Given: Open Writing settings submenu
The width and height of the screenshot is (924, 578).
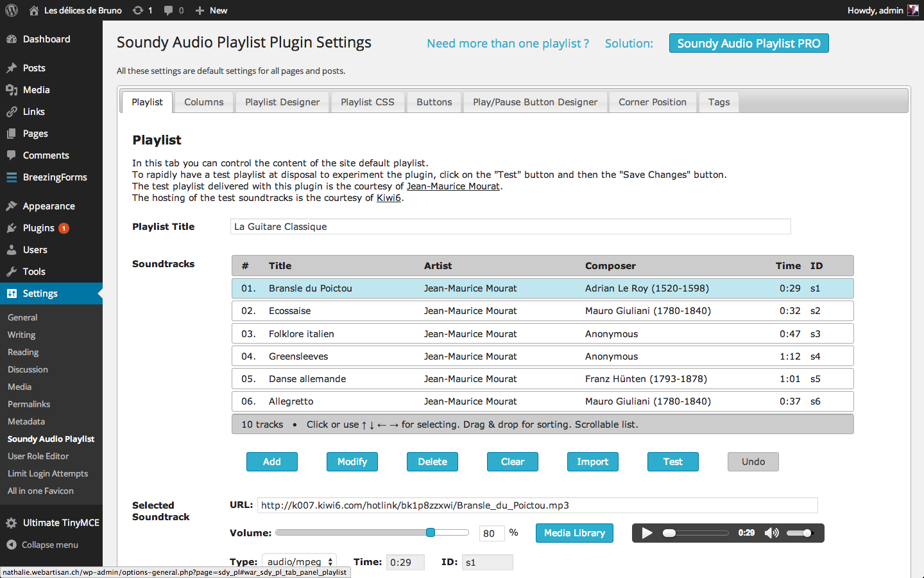Looking at the screenshot, I should pyautogui.click(x=21, y=335).
